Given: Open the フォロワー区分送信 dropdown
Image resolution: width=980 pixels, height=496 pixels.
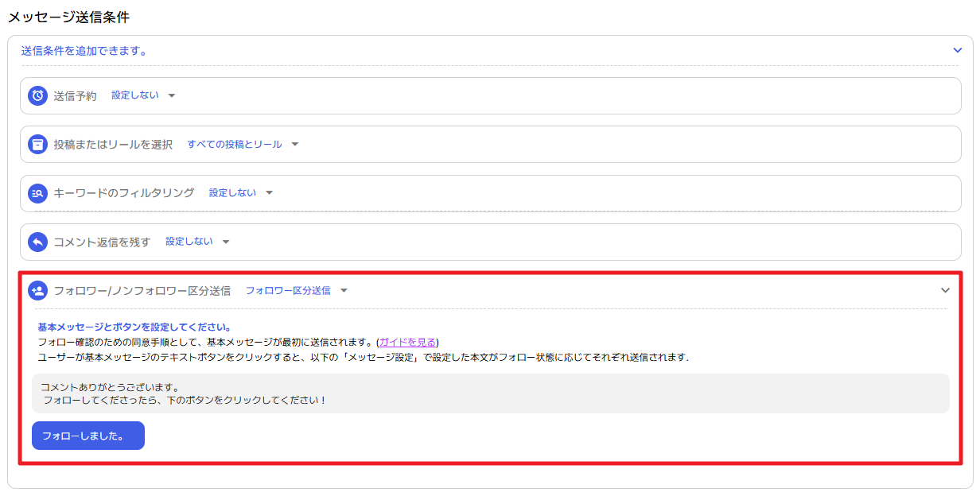Looking at the screenshot, I should 297,291.
